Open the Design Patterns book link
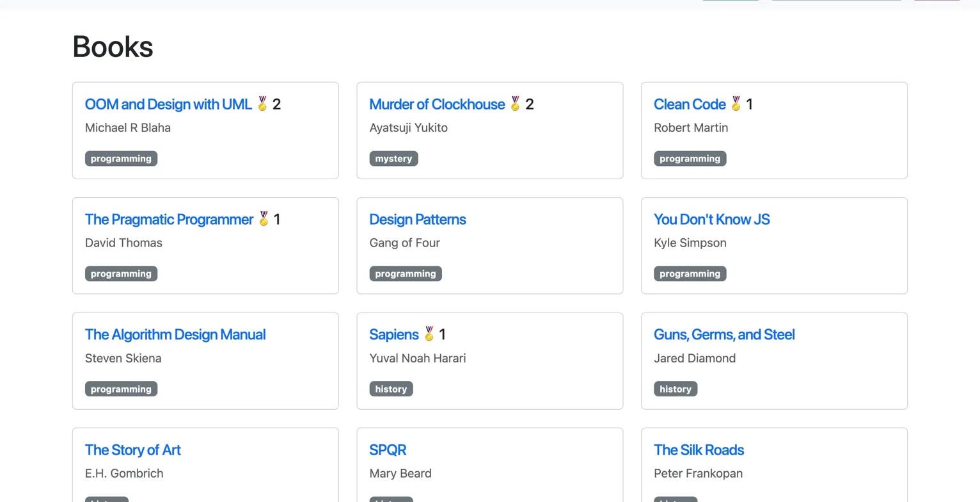Screen dimensions: 980x502 coord(418,219)
